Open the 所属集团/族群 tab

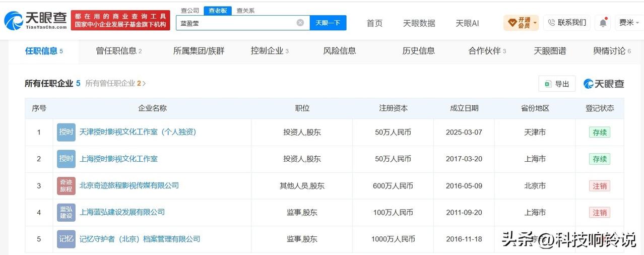coord(199,51)
